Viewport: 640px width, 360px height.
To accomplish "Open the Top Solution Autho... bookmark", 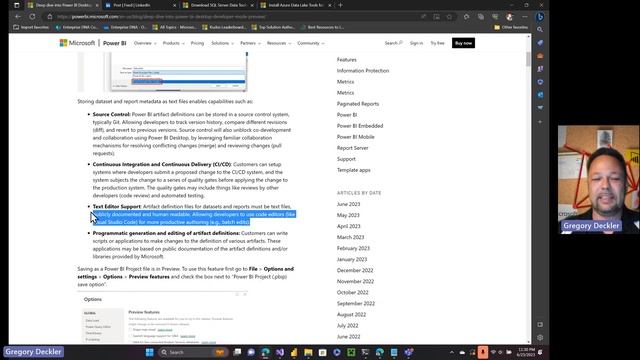I will 273,27.
